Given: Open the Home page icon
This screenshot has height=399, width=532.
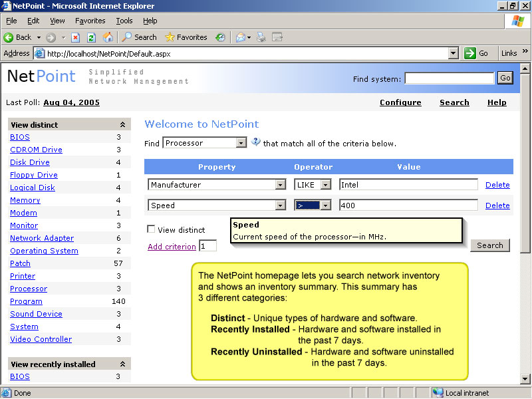Looking at the screenshot, I should (108, 37).
